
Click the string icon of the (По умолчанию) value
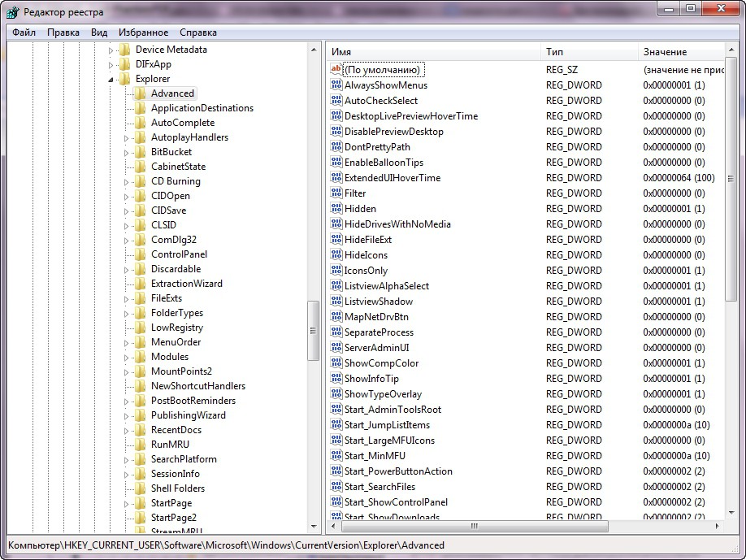point(337,70)
